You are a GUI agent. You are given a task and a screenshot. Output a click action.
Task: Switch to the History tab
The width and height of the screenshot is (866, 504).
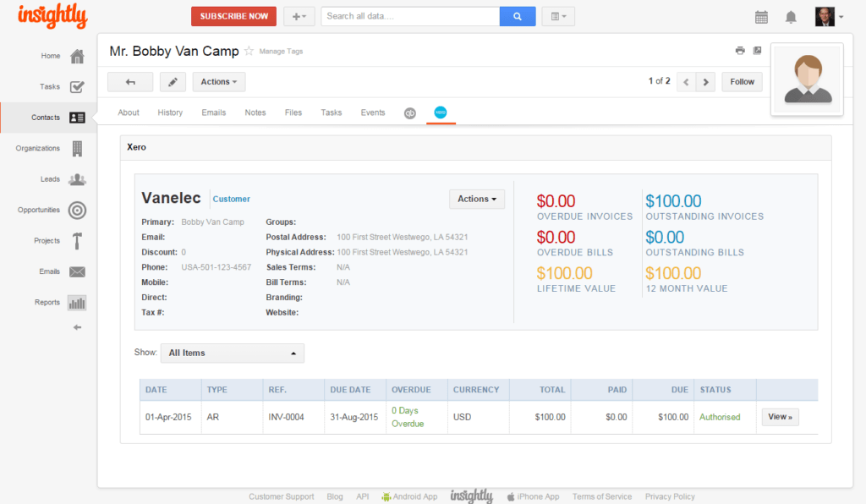click(170, 112)
